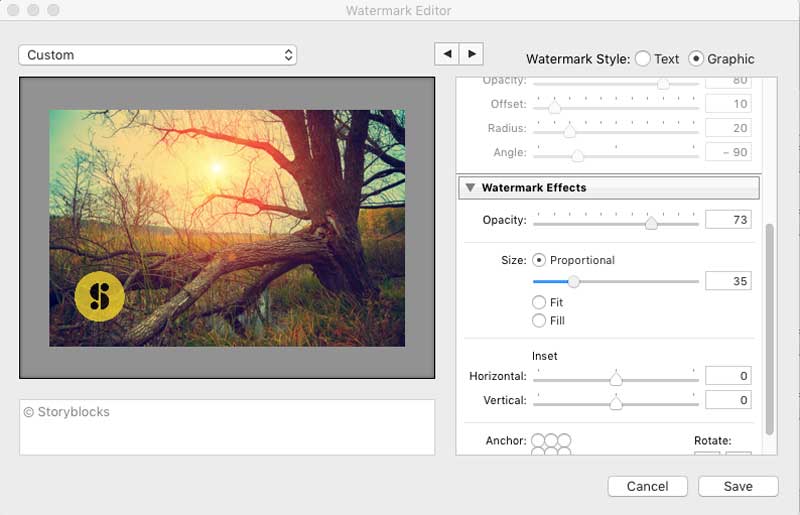Click the yellow S watermark logo on preview

point(99,295)
